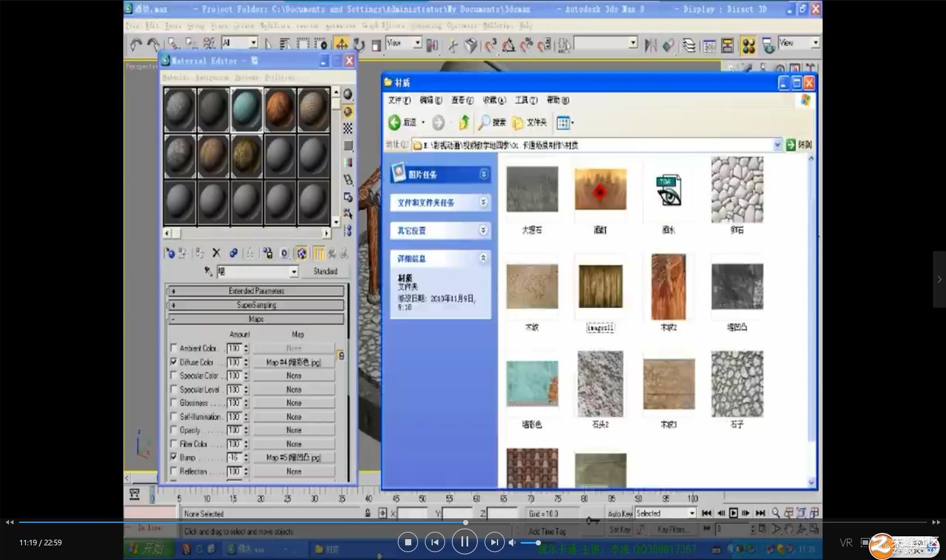Screen dimensions: 946x560
Task: Click Reset Map/Material X icon
Action: (216, 254)
